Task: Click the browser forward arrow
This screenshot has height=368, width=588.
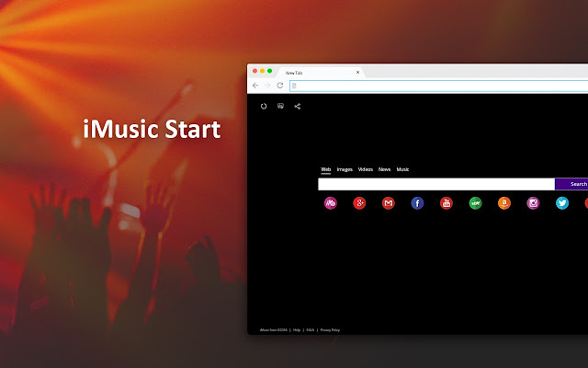Action: [x=267, y=86]
